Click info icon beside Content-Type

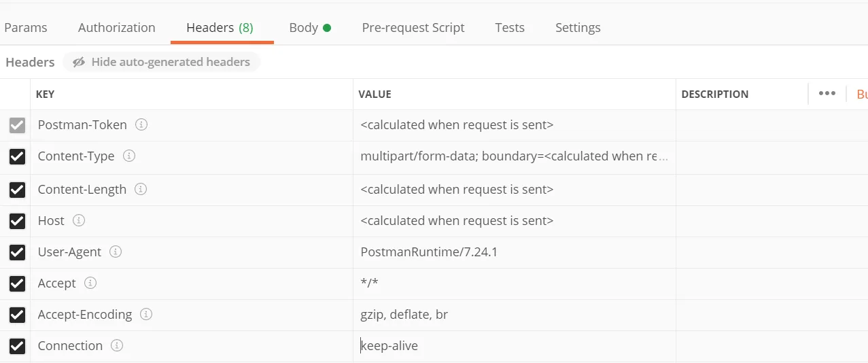point(129,156)
